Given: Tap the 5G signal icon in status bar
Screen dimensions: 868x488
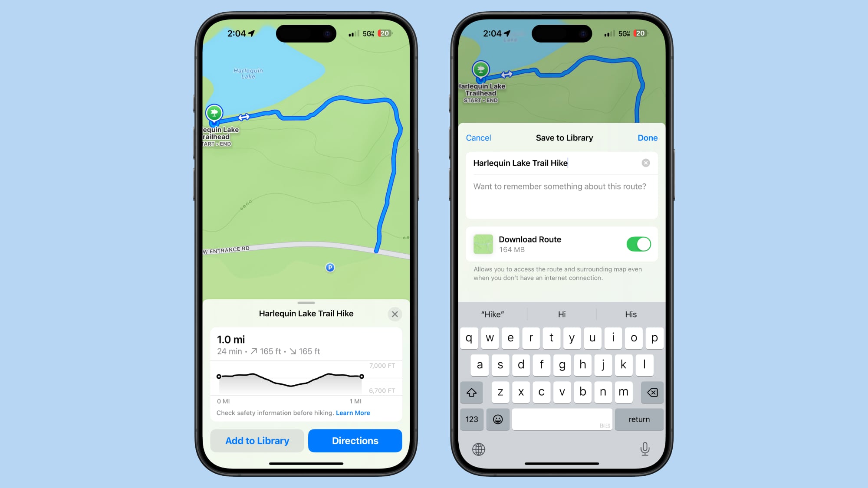Looking at the screenshot, I should pyautogui.click(x=368, y=33).
